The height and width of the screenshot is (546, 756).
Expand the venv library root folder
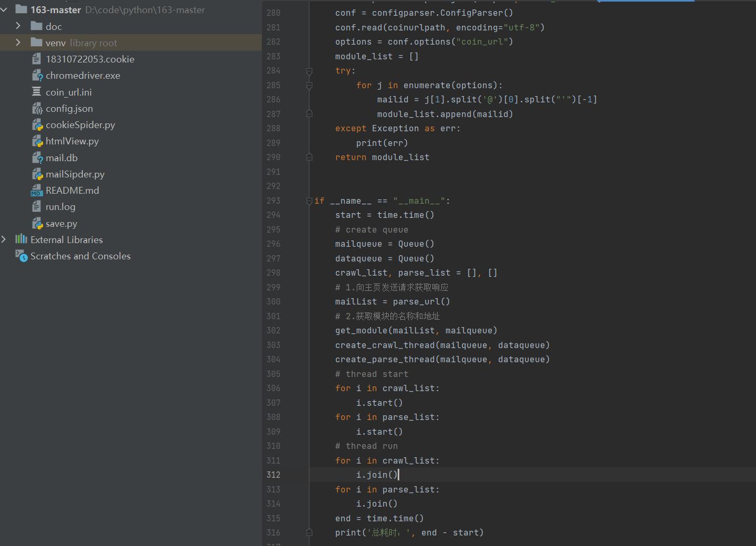pyautogui.click(x=18, y=42)
